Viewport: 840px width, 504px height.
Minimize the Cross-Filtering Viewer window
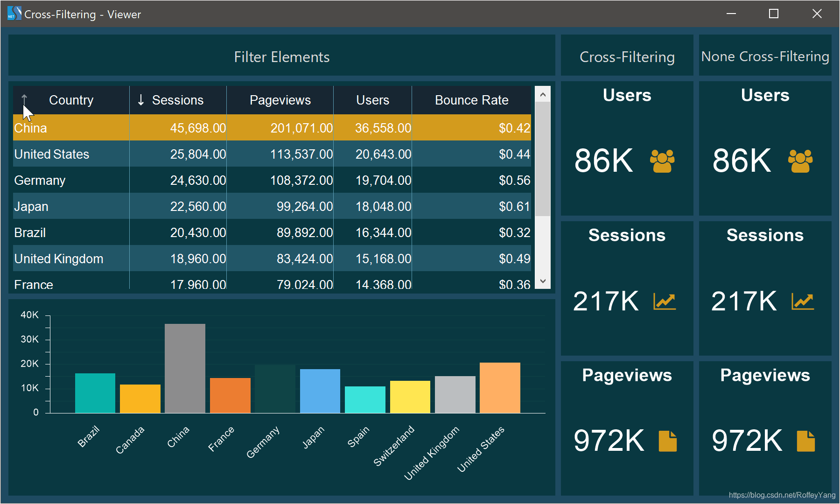coord(731,14)
